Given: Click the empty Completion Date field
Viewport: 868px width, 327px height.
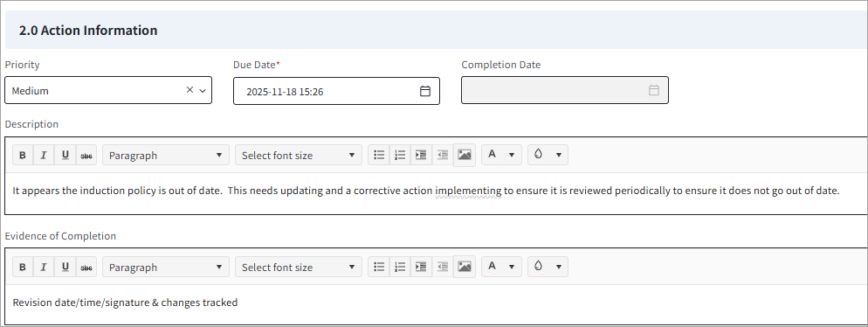Looking at the screenshot, I should [x=565, y=90].
